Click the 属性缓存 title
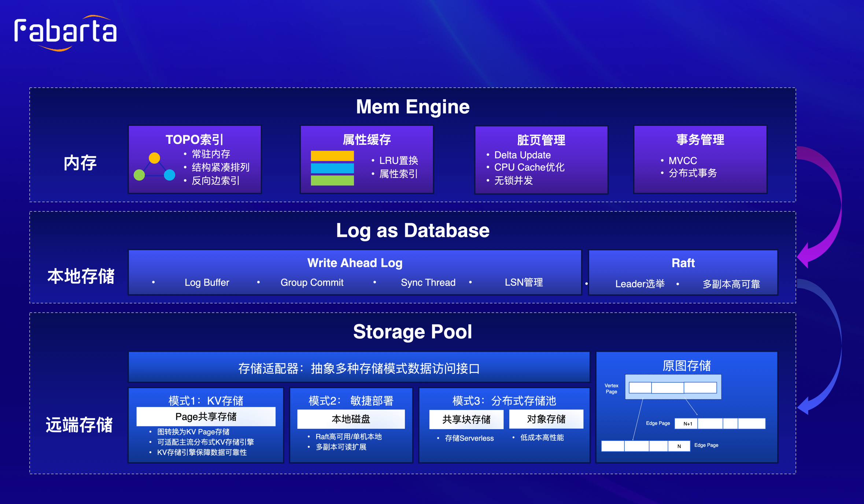This screenshot has height=504, width=864. [x=367, y=140]
